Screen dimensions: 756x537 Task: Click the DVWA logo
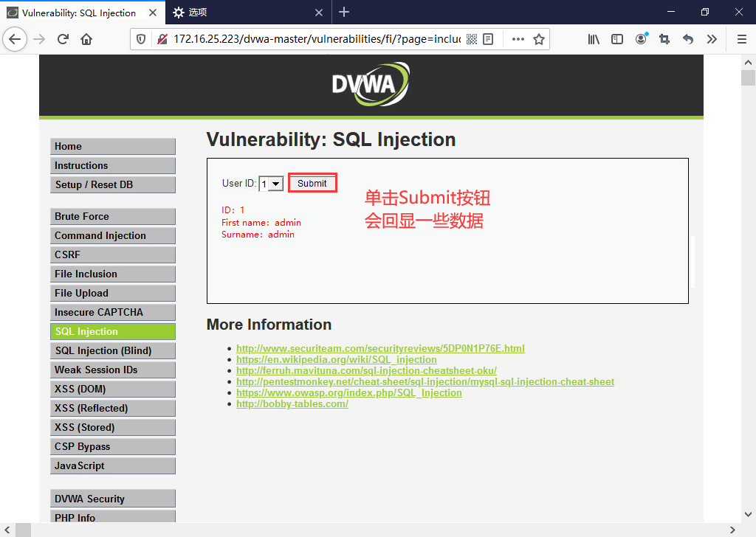tap(371, 84)
